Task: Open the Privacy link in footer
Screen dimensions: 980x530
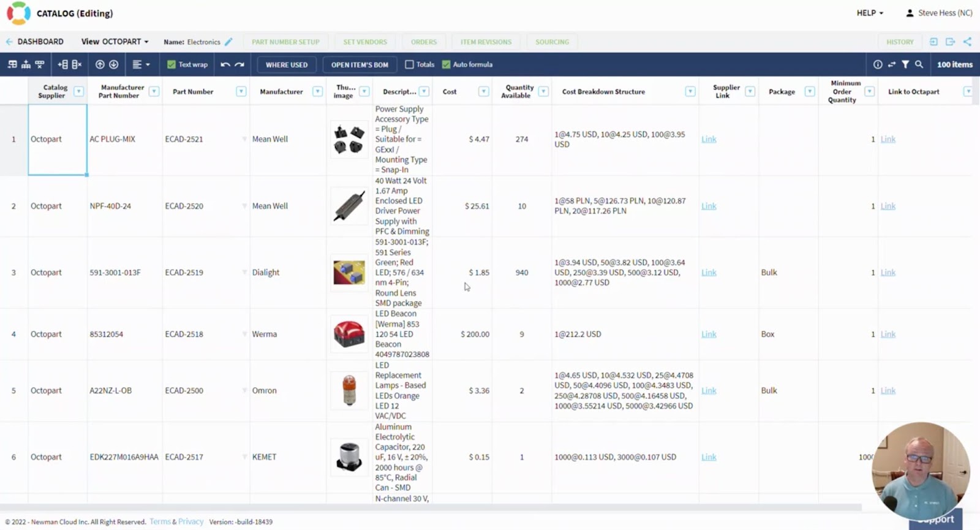Action: (190, 521)
